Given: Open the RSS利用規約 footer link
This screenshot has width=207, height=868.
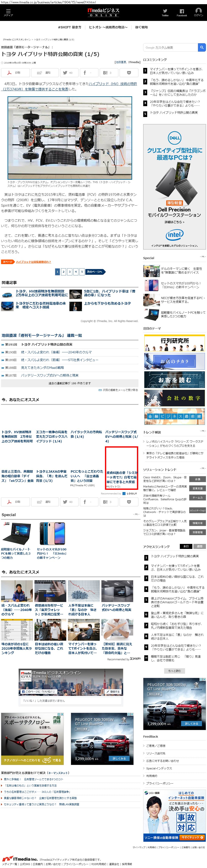Looking at the screenshot, I should [99, 864].
